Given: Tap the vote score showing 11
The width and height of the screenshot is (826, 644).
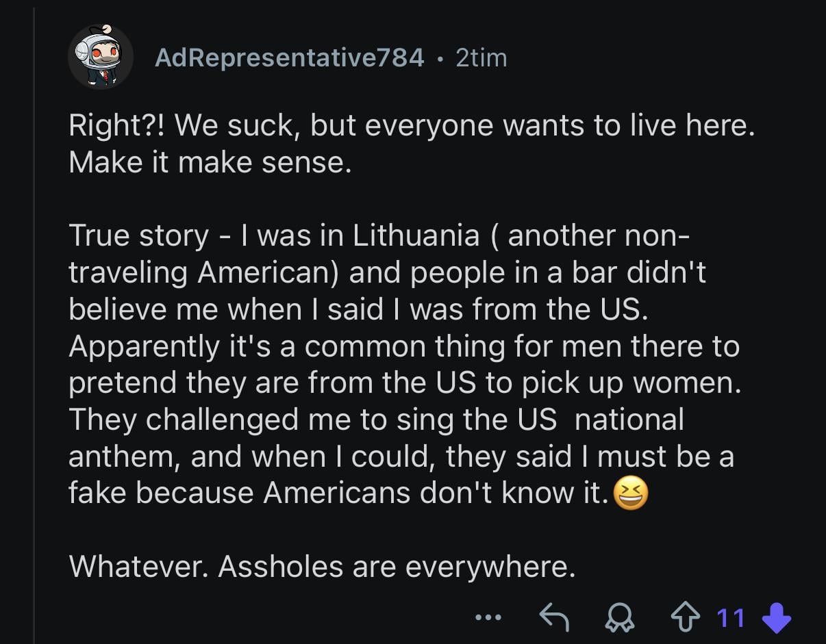Looking at the screenshot, I should coord(730,618).
